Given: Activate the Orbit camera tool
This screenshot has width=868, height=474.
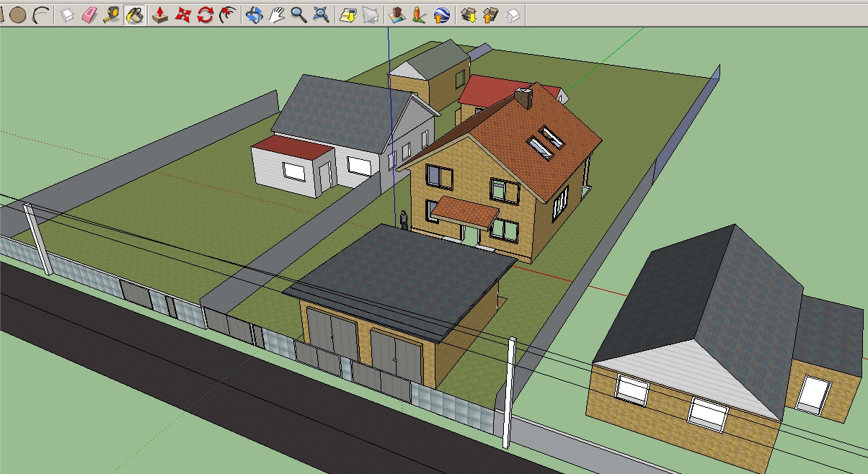Looking at the screenshot, I should 253,14.
